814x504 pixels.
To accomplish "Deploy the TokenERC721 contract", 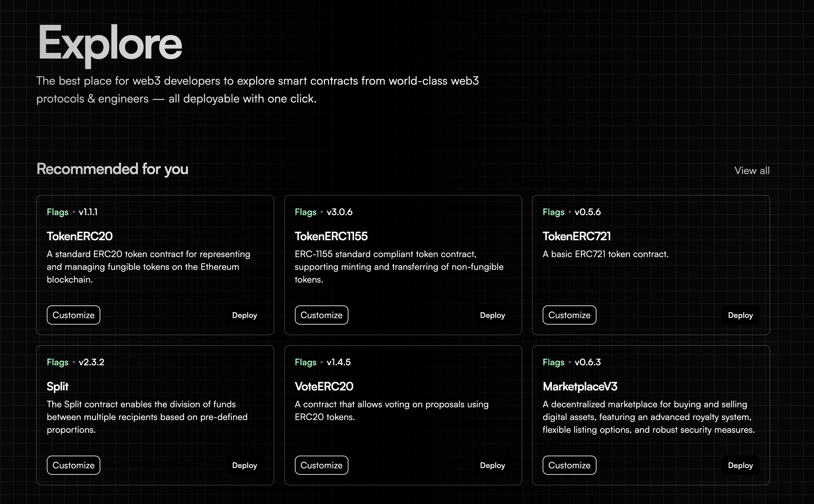I will [740, 315].
